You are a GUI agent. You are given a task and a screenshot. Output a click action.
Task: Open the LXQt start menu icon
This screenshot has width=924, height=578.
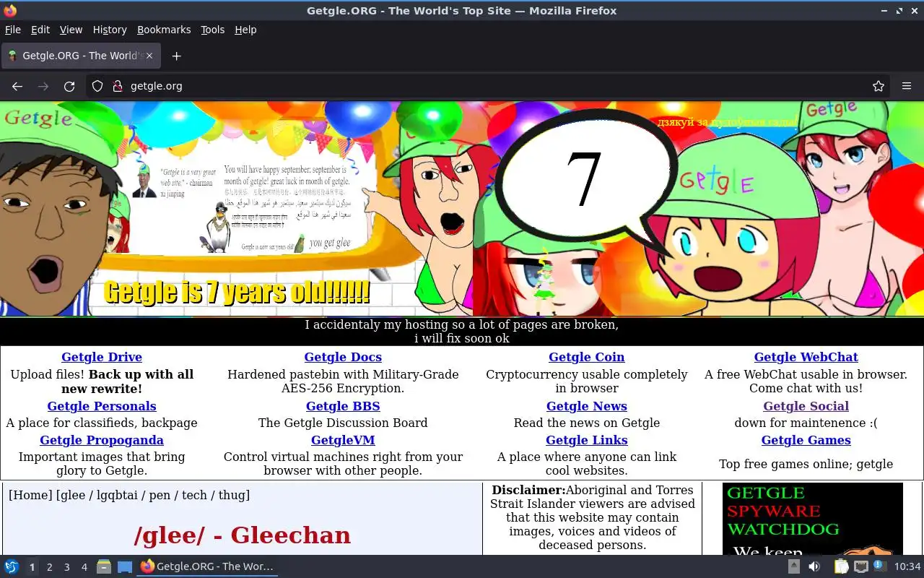pyautogui.click(x=12, y=567)
